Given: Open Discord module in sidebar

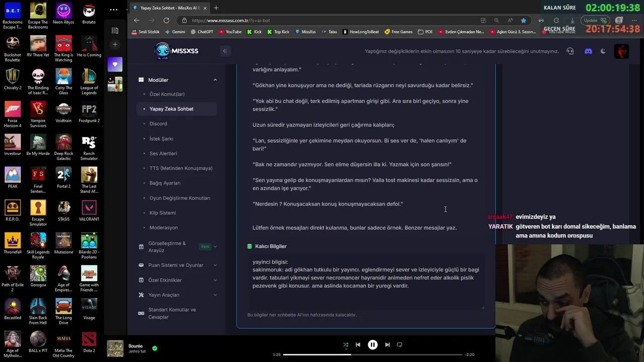Looking at the screenshot, I should coord(158,124).
